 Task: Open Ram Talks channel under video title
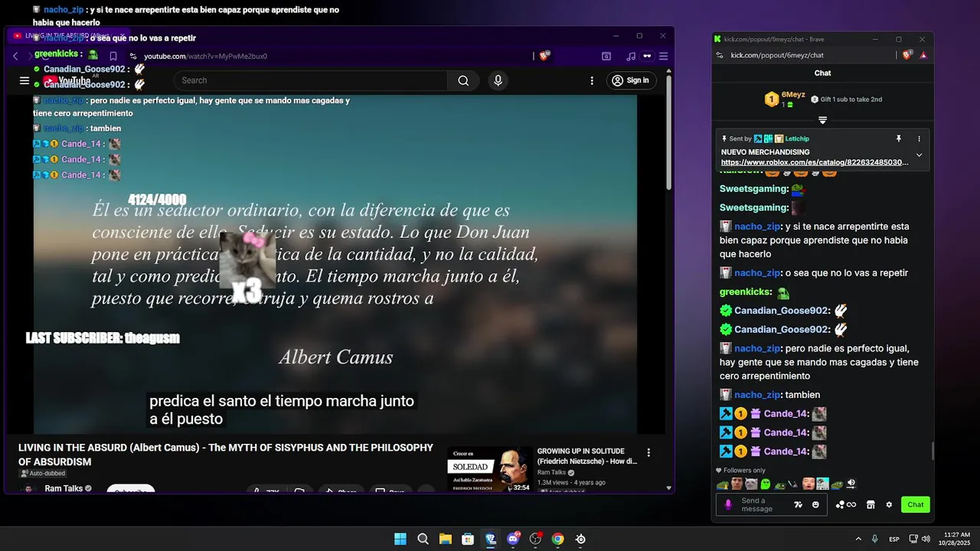coord(64,488)
